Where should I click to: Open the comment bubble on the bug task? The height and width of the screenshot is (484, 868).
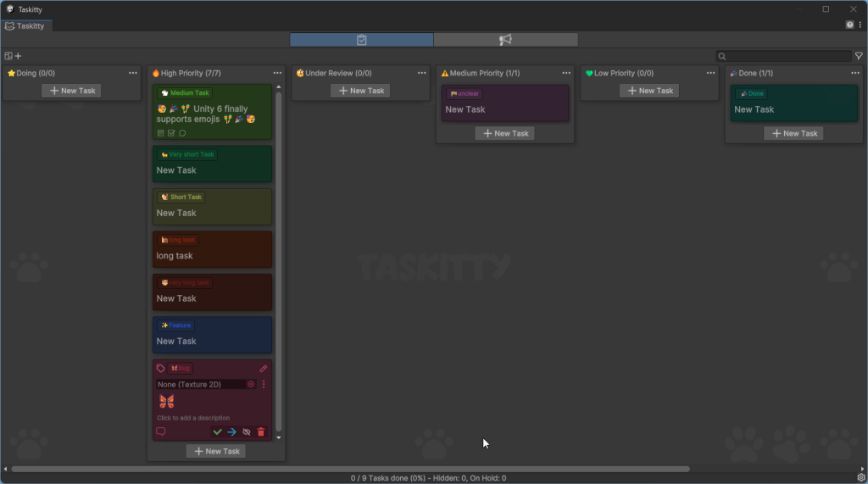pyautogui.click(x=161, y=432)
